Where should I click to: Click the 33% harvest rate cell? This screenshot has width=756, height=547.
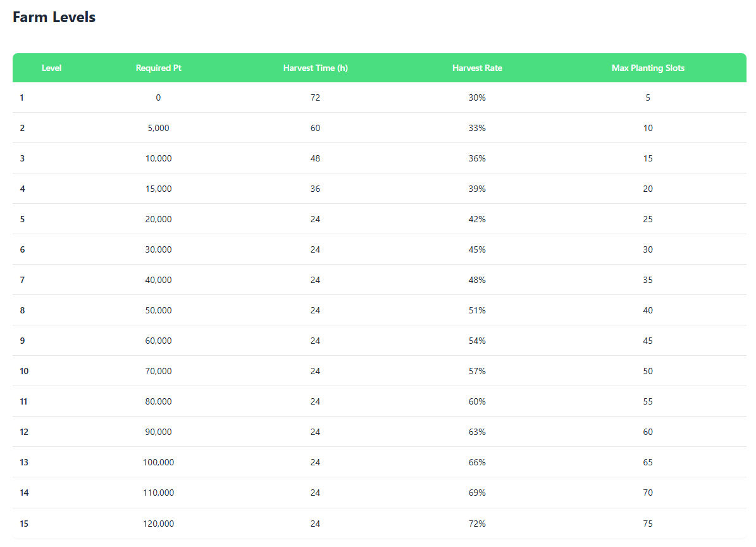(477, 128)
